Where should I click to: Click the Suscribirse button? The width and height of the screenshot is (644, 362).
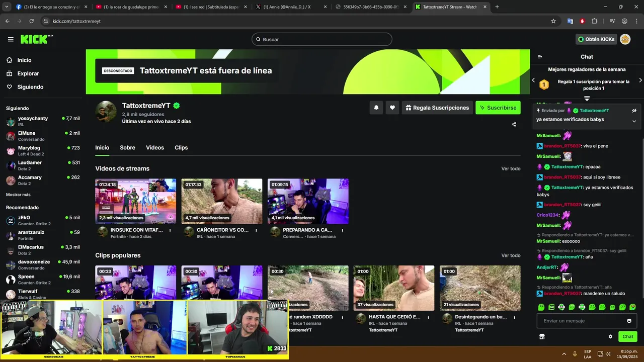498,108
